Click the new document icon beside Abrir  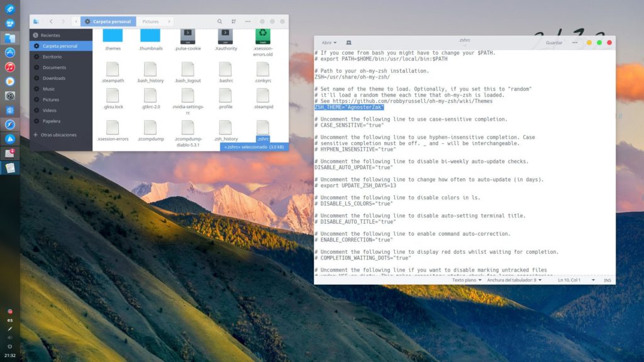(348, 43)
